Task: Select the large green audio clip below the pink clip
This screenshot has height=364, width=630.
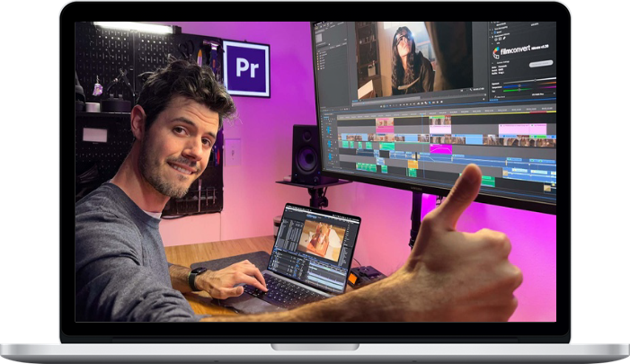Action: point(387,146)
